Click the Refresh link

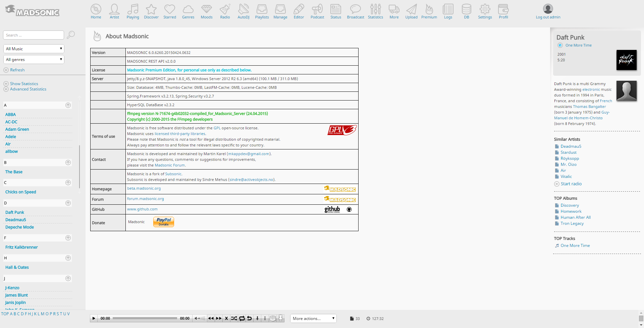(17, 70)
